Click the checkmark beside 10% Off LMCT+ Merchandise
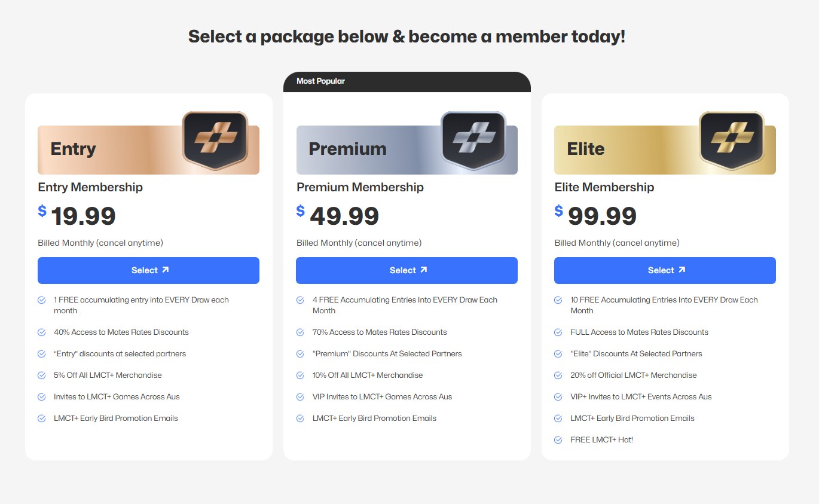The height and width of the screenshot is (504, 819). pos(300,375)
